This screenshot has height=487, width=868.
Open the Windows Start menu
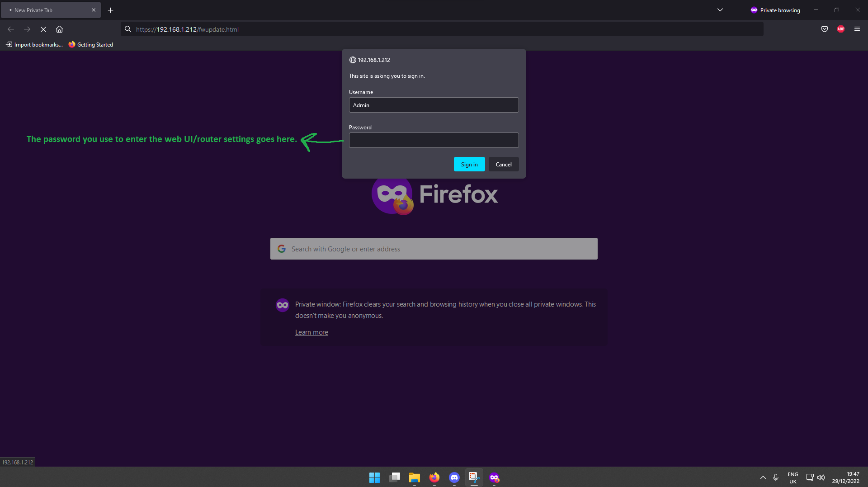tap(374, 478)
